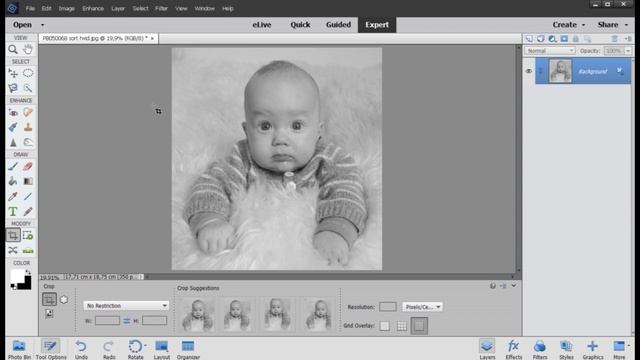The height and width of the screenshot is (360, 640).
Task: Select the Quick Selection tool
Action: [x=28, y=88]
